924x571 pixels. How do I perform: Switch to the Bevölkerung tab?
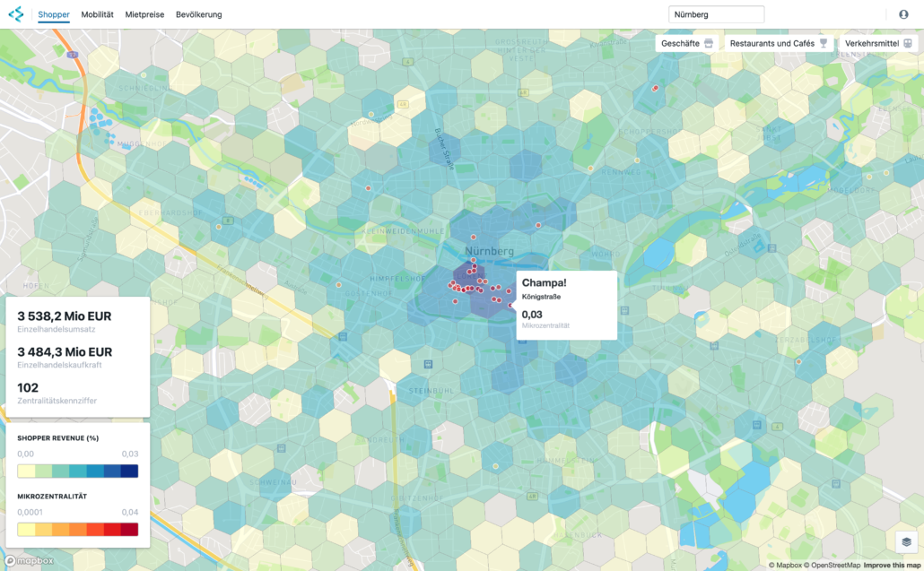point(198,14)
